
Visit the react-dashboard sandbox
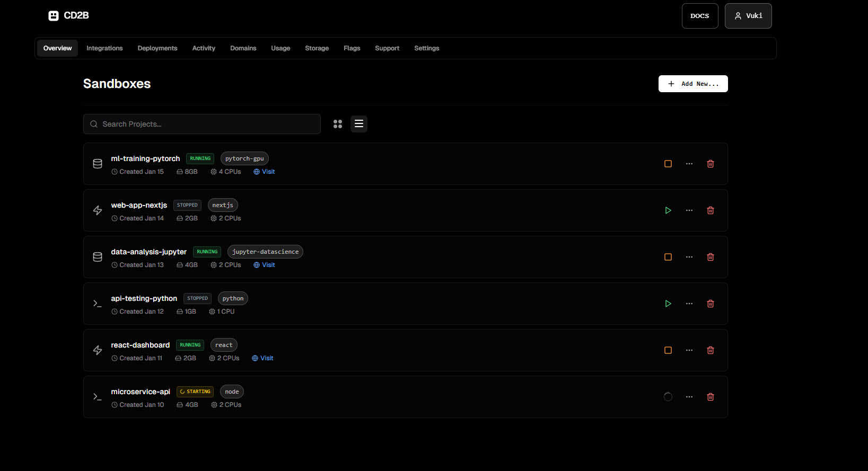(x=262, y=358)
